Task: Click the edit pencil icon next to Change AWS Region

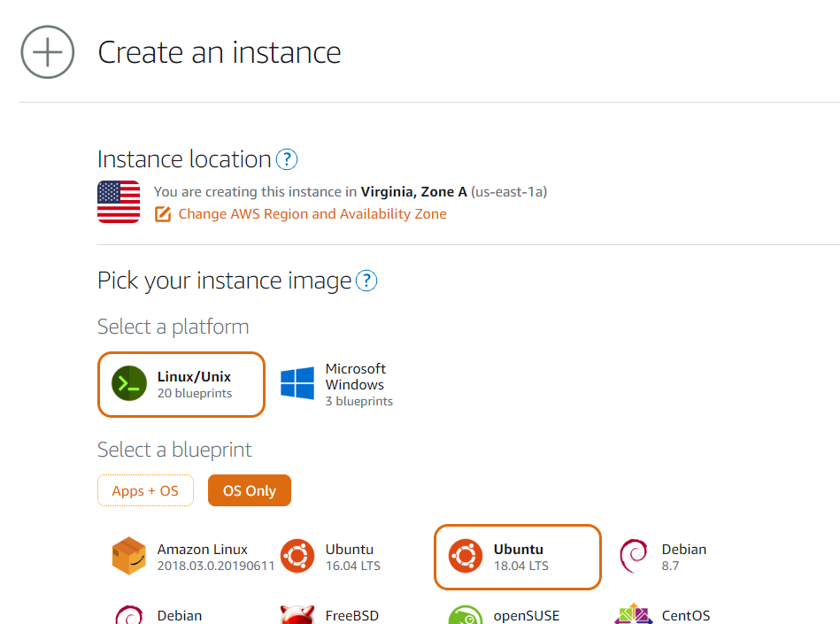Action: tap(162, 213)
